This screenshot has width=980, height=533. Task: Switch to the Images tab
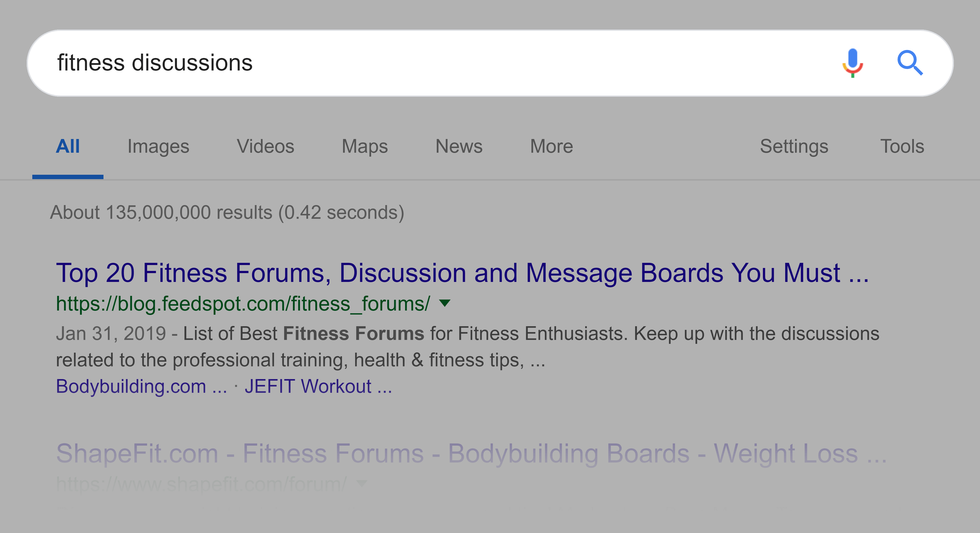[158, 147]
